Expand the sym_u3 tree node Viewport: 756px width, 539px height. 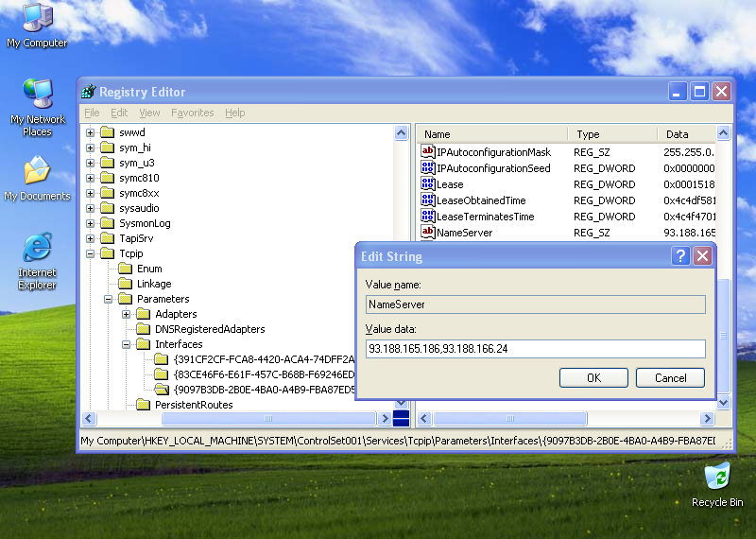[90, 163]
